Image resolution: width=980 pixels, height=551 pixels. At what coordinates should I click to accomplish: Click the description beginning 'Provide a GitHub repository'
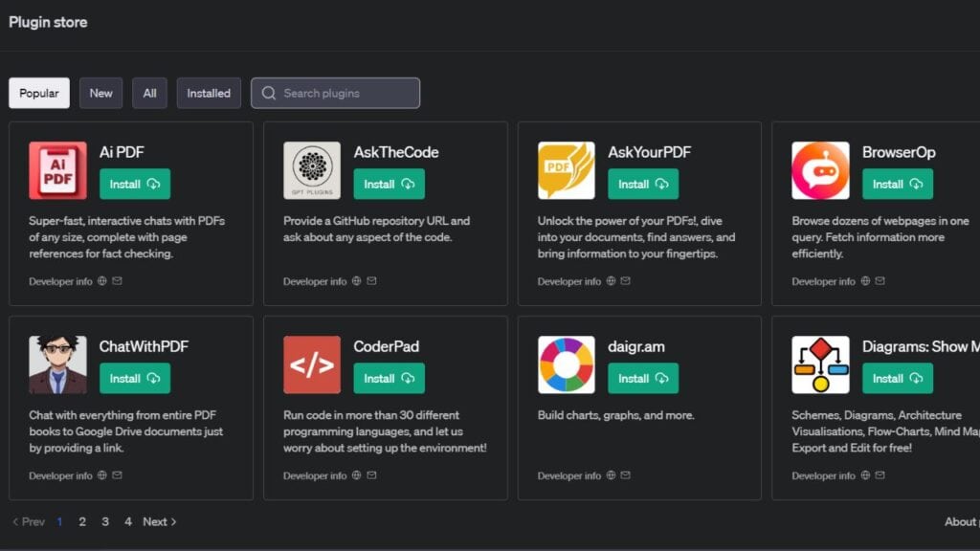tap(377, 230)
